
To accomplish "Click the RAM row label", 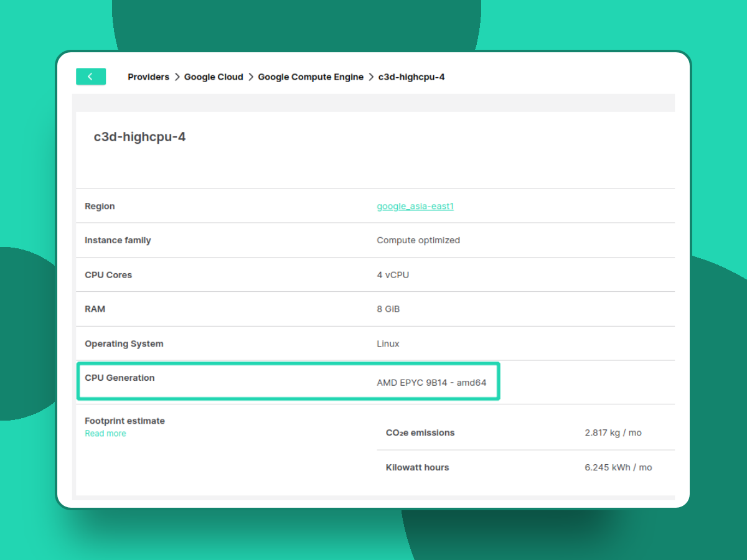I will pyautogui.click(x=95, y=309).
